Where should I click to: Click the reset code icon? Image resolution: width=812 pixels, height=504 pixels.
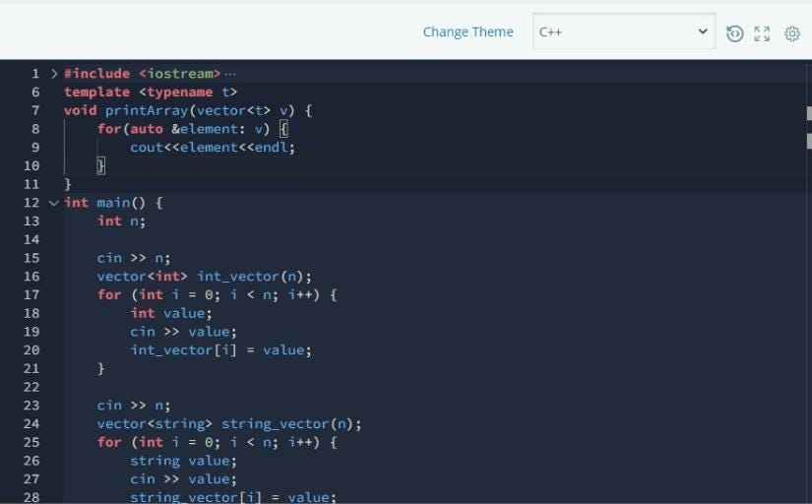734,33
